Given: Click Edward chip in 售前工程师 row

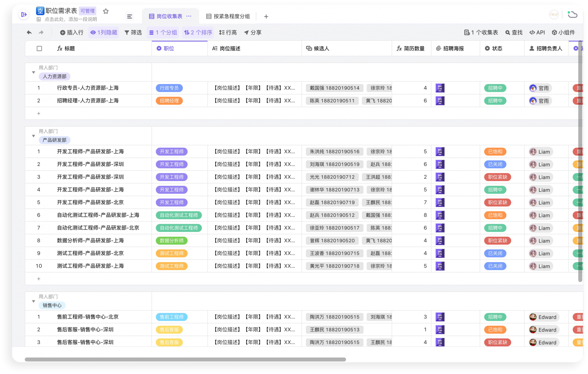Looking at the screenshot, I should point(544,317).
